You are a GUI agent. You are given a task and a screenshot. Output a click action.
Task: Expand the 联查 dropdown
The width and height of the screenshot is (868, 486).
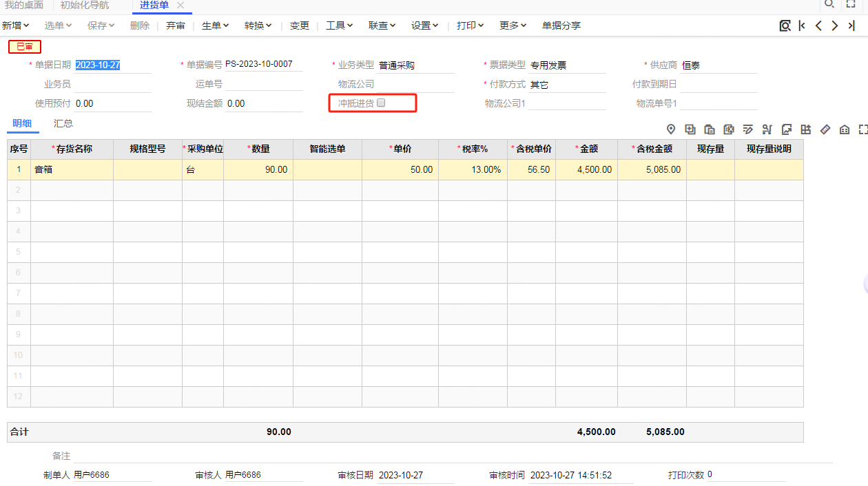point(382,25)
